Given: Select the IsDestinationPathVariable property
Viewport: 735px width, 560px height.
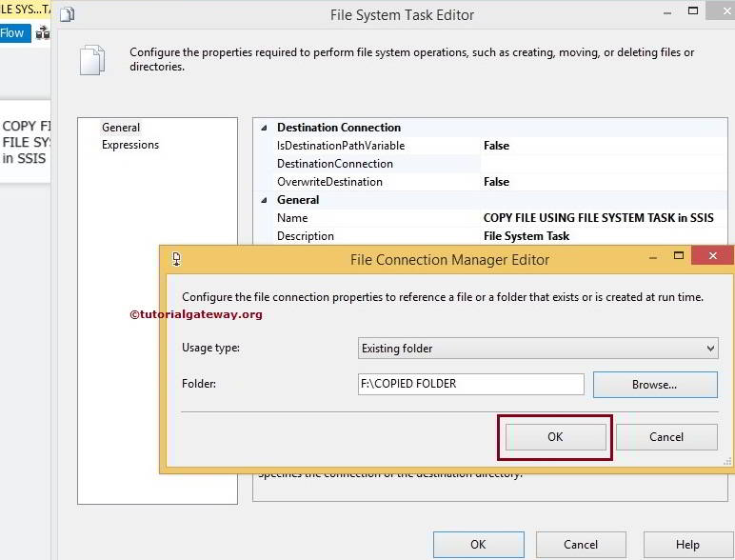Looking at the screenshot, I should tap(341, 146).
